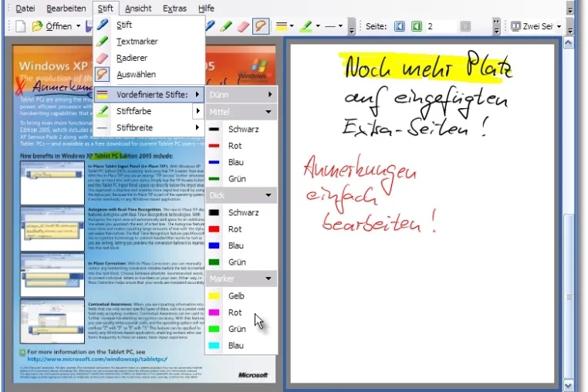Click the greyed-out next page button

[465, 26]
